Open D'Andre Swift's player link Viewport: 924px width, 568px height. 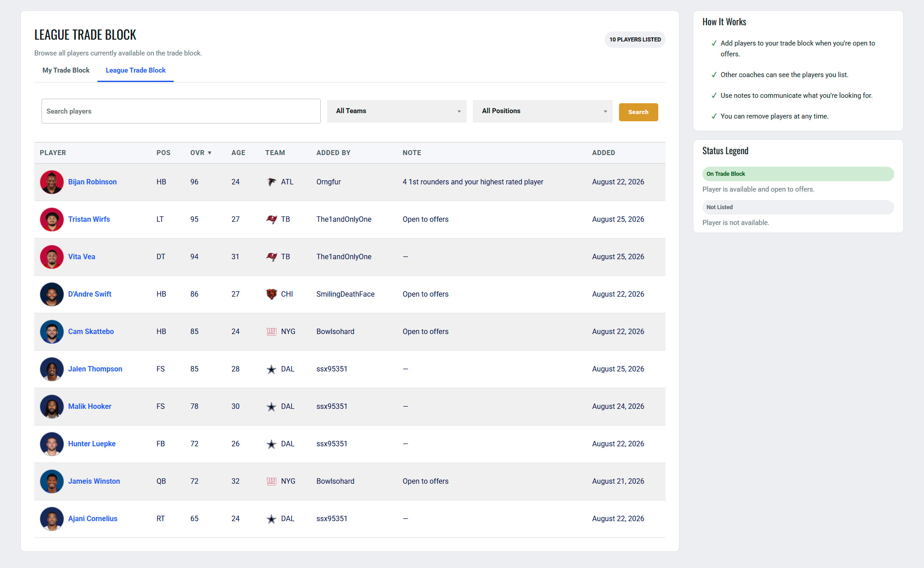tap(89, 294)
